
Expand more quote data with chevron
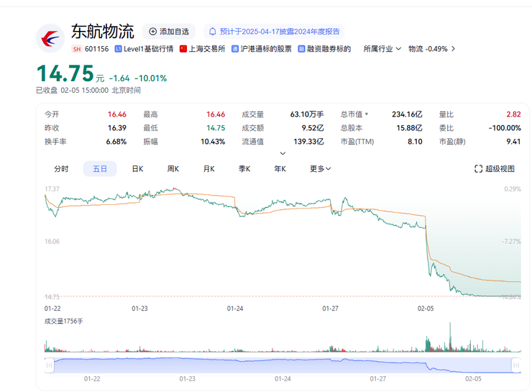(x=283, y=153)
